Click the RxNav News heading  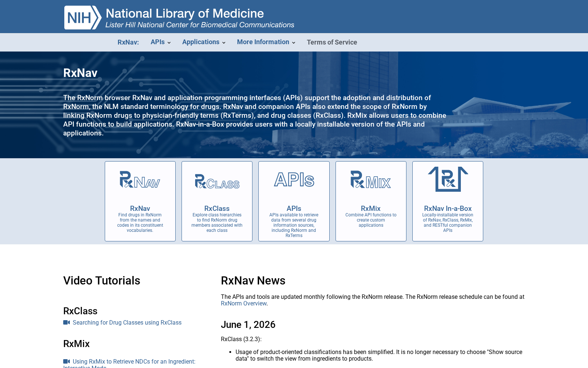[253, 280]
